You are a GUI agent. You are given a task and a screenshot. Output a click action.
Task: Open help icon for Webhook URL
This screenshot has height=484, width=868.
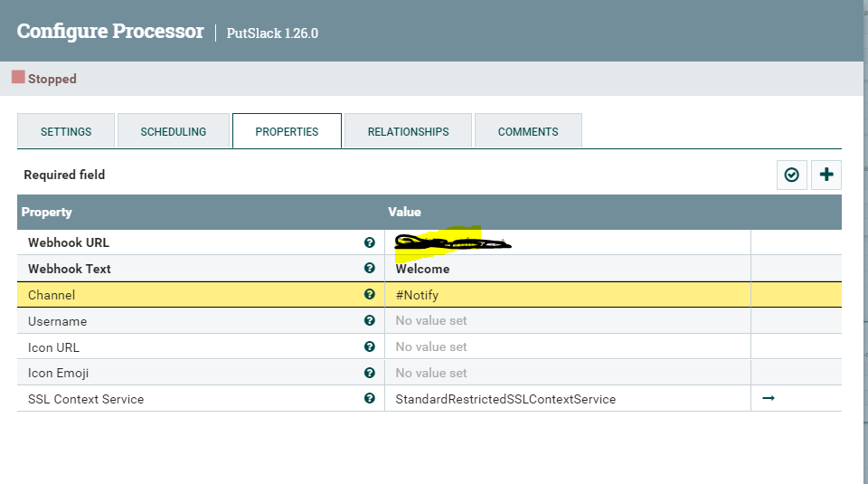(369, 242)
